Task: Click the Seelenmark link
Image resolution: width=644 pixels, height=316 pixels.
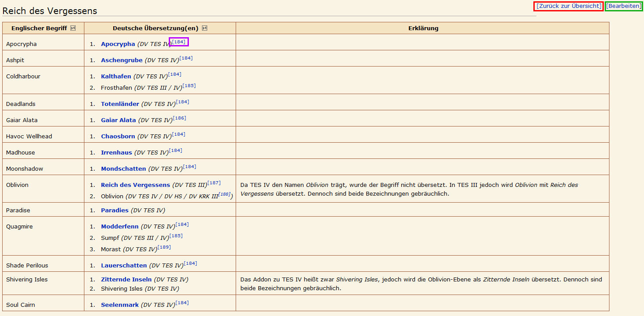Action: (x=120, y=305)
